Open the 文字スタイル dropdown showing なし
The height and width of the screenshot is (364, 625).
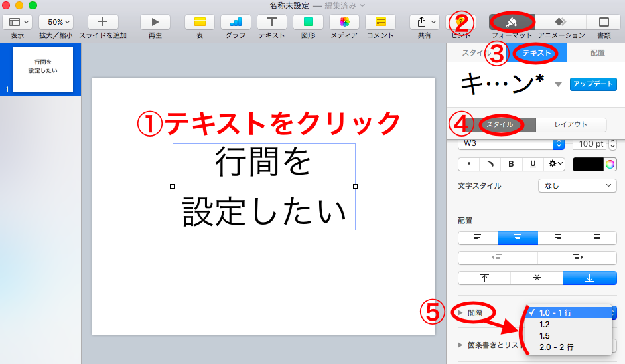click(577, 186)
